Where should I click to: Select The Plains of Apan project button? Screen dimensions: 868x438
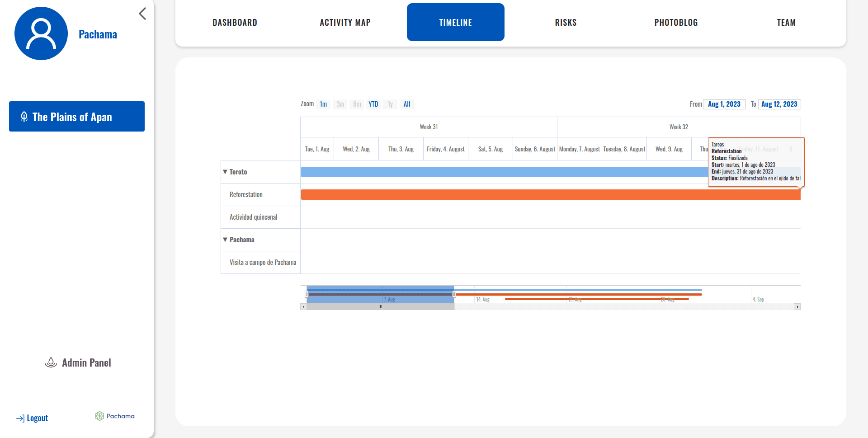(77, 117)
